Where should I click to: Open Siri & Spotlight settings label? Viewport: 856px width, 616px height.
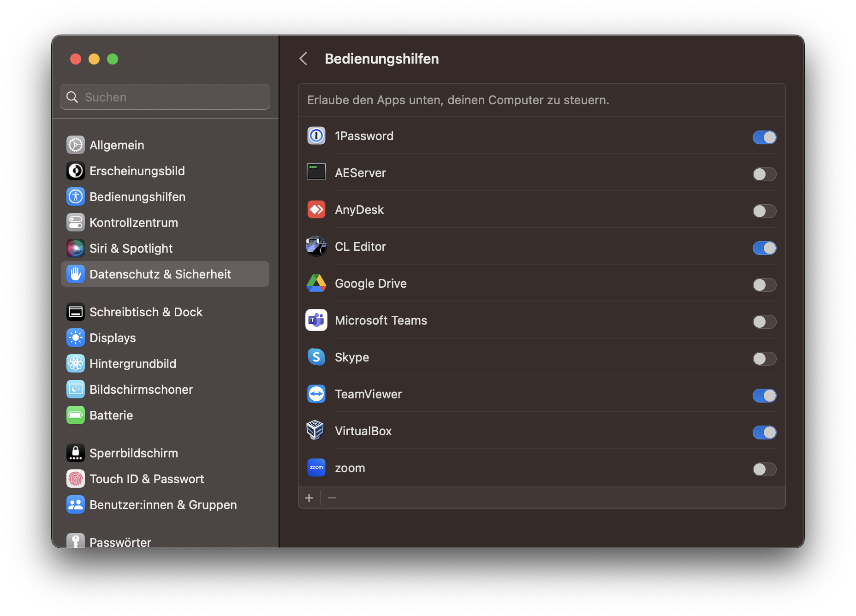[x=131, y=248]
